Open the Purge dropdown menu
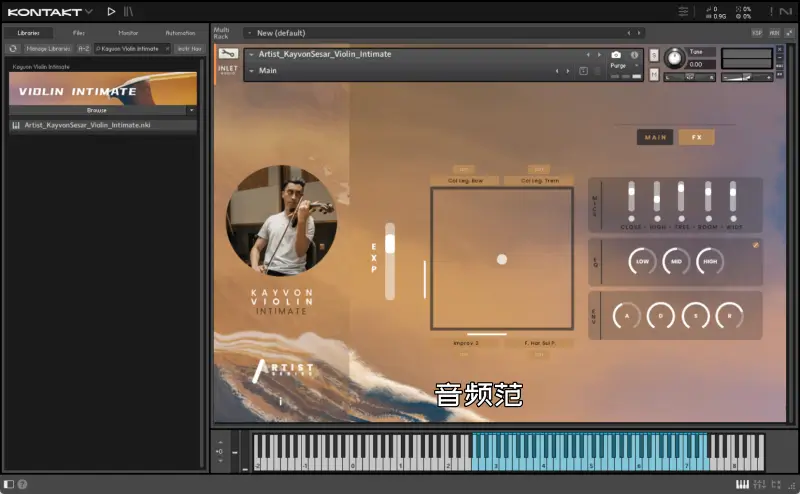This screenshot has height=494, width=800. pyautogui.click(x=625, y=65)
